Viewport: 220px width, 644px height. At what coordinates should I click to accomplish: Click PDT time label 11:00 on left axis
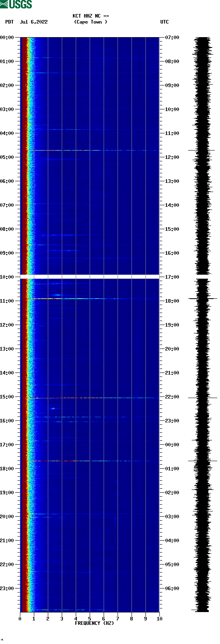coord(7,301)
